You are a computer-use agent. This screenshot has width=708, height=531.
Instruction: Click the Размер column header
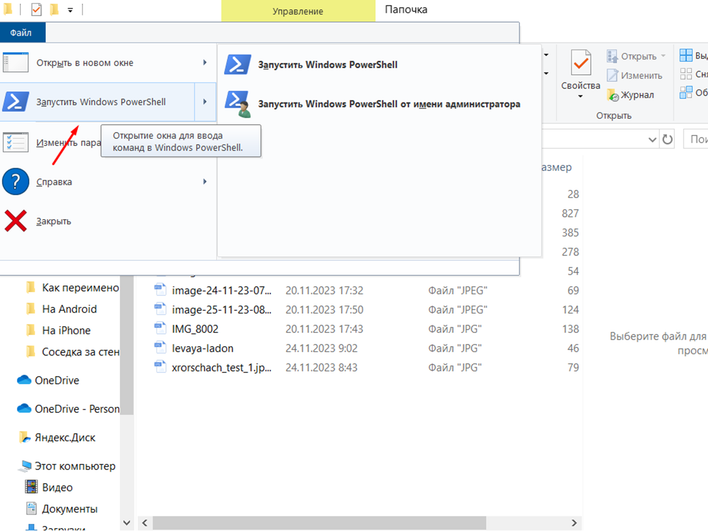[557, 168]
